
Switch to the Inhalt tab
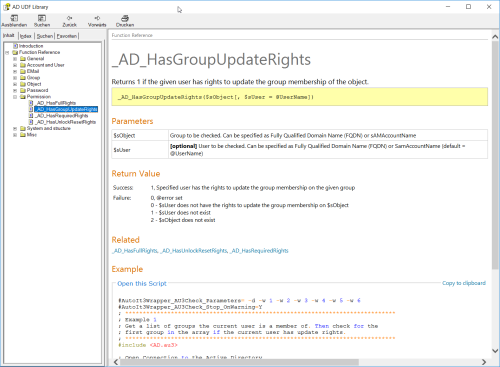coord(9,35)
